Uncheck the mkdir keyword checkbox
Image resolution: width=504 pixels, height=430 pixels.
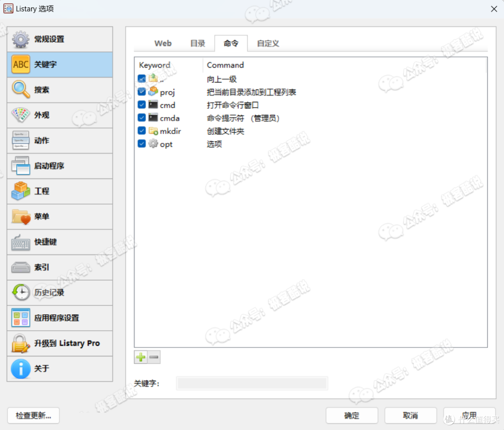coord(142,131)
